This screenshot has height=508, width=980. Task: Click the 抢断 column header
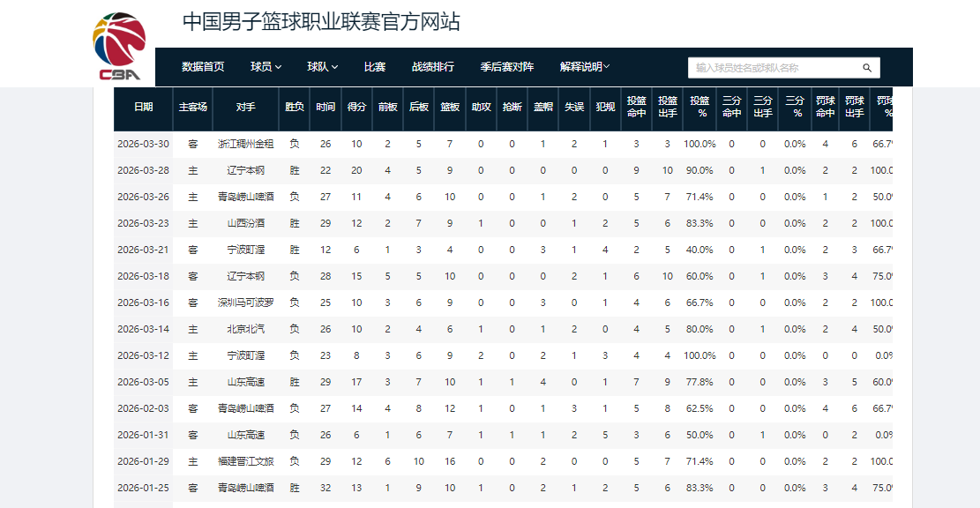coord(512,107)
